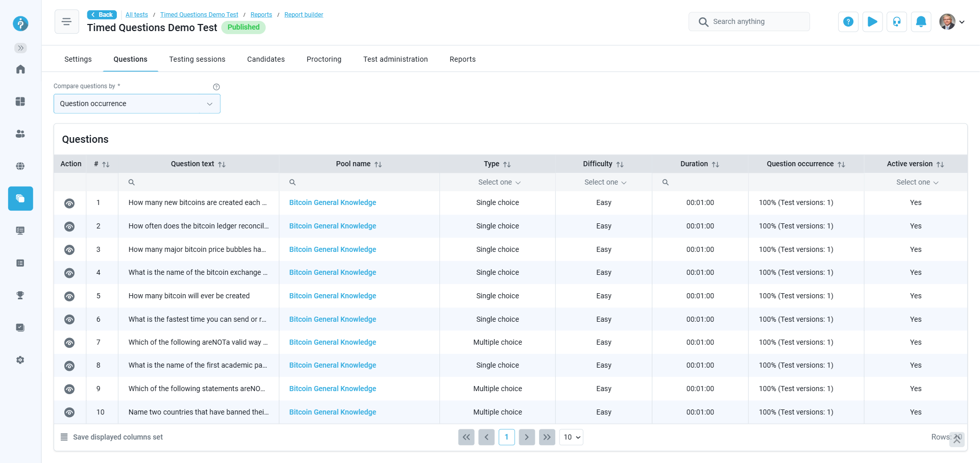Preview question 7 using eye icon
The width and height of the screenshot is (980, 463).
69,343
